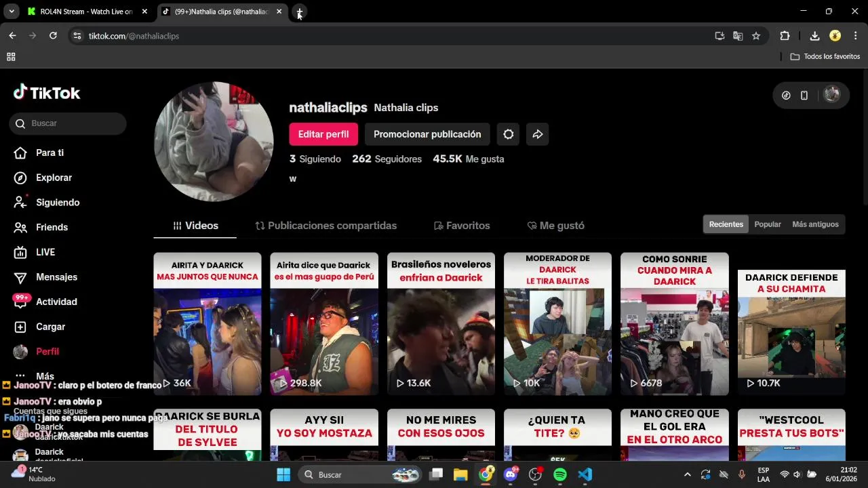Open the apps grid in bookmarks bar
Screen dimensions: 868x488
coord(11,57)
